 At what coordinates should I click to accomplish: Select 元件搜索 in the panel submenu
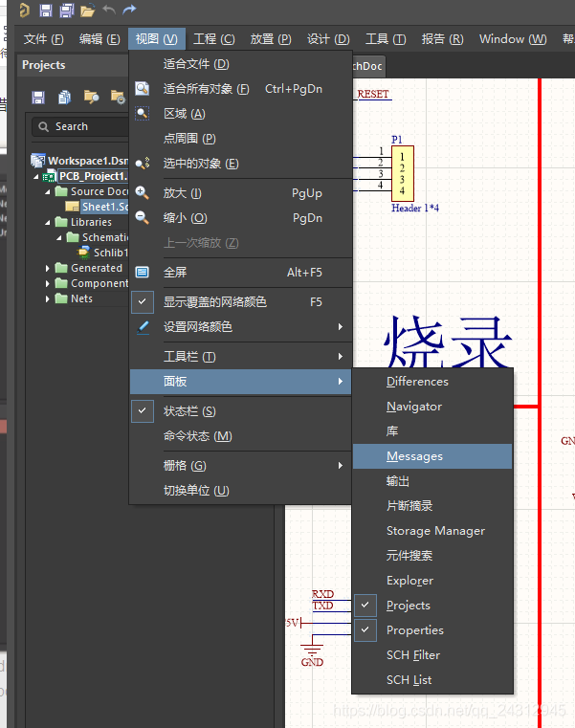click(432, 555)
